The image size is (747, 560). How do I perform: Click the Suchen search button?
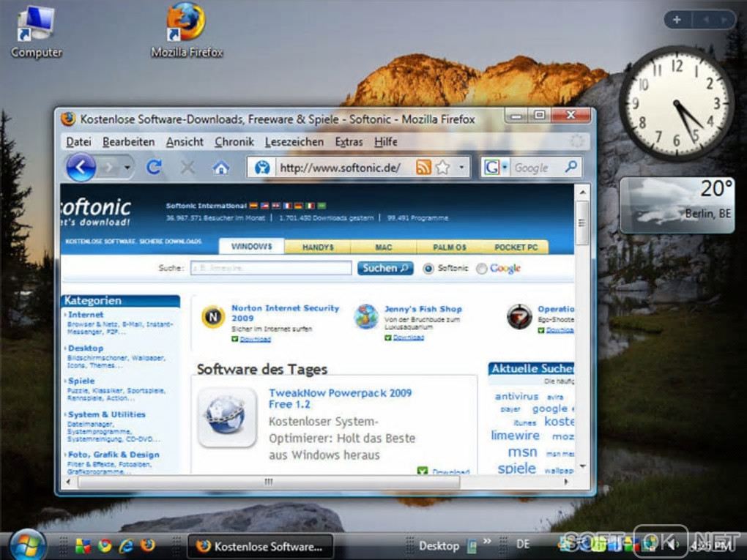pyautogui.click(x=385, y=268)
